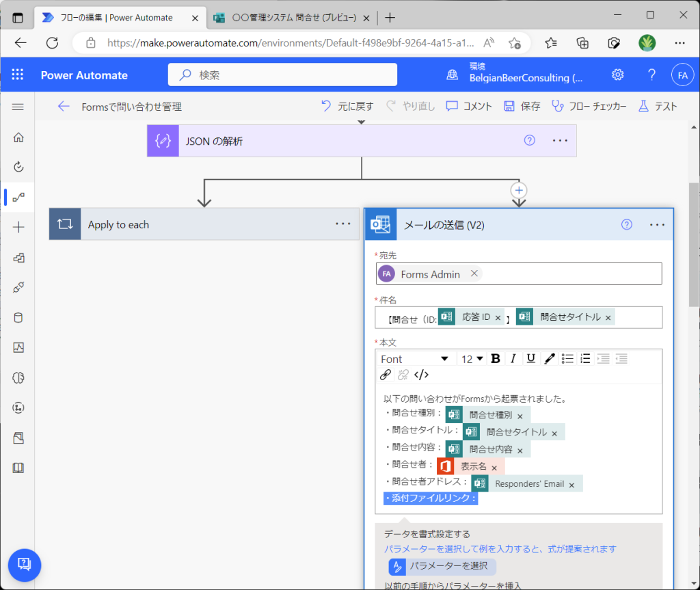Expand the Apply to each action card
Screen dimensions: 700x590
pyautogui.click(x=204, y=224)
